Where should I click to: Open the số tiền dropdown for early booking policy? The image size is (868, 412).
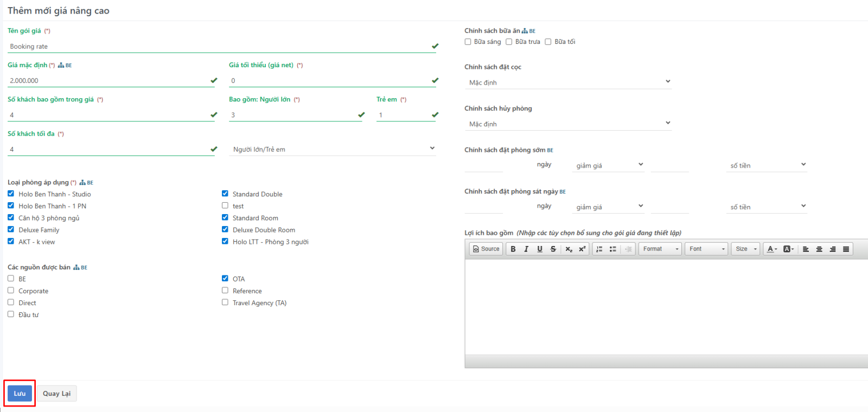(767, 165)
